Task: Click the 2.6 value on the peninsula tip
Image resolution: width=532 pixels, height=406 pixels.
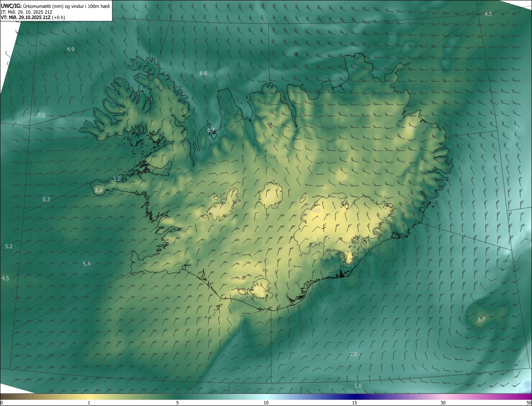Action: 99,190
